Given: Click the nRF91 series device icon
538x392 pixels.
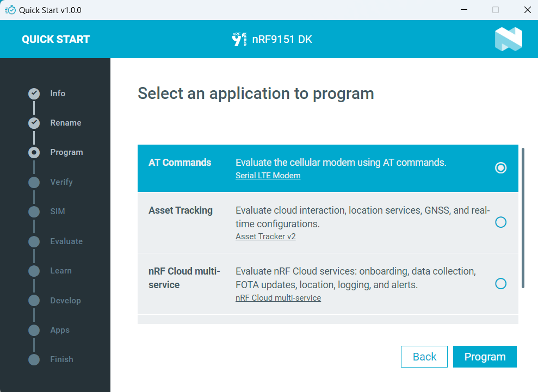Looking at the screenshot, I should [239, 39].
